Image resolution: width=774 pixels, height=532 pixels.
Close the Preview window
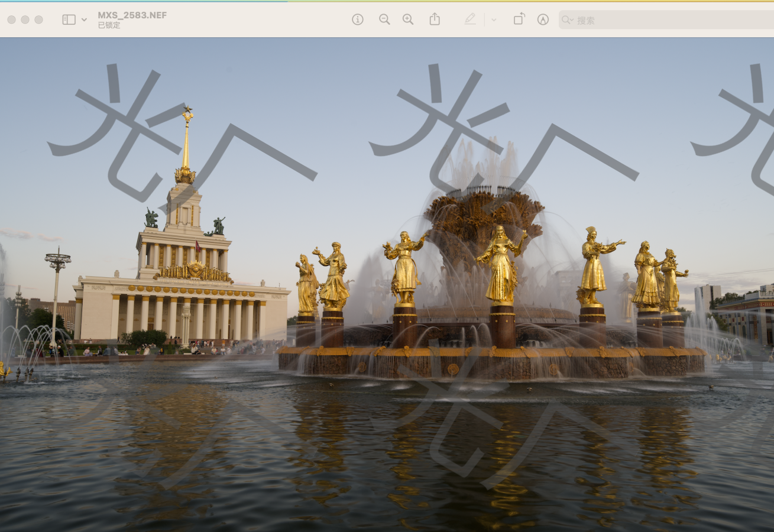point(11,20)
